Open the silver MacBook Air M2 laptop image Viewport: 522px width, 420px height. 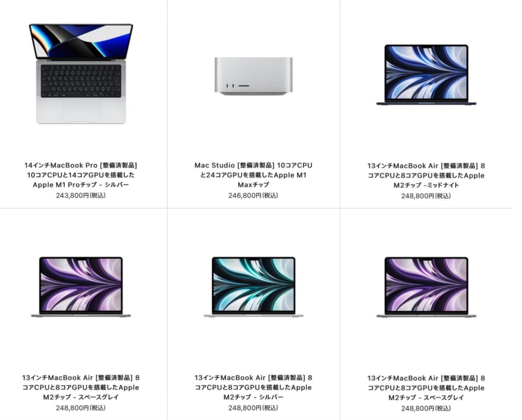253,287
